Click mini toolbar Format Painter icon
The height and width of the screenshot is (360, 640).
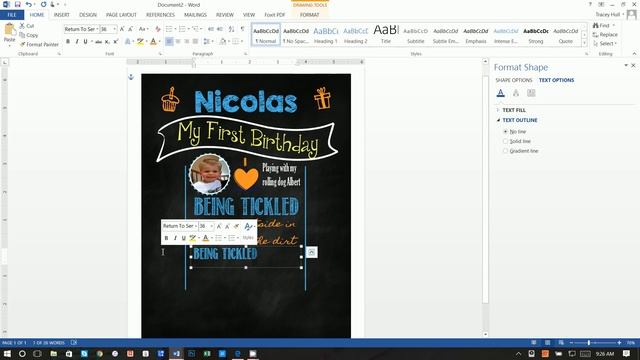point(236,226)
